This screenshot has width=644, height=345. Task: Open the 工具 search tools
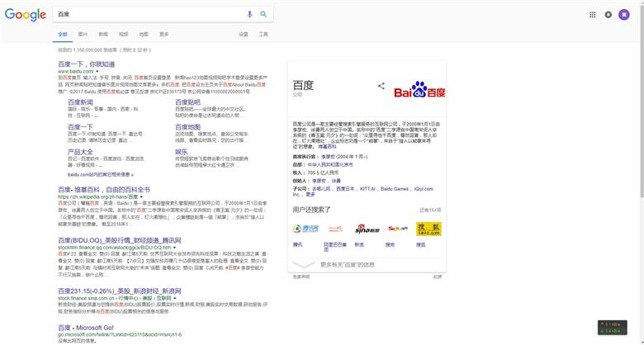[x=263, y=35]
